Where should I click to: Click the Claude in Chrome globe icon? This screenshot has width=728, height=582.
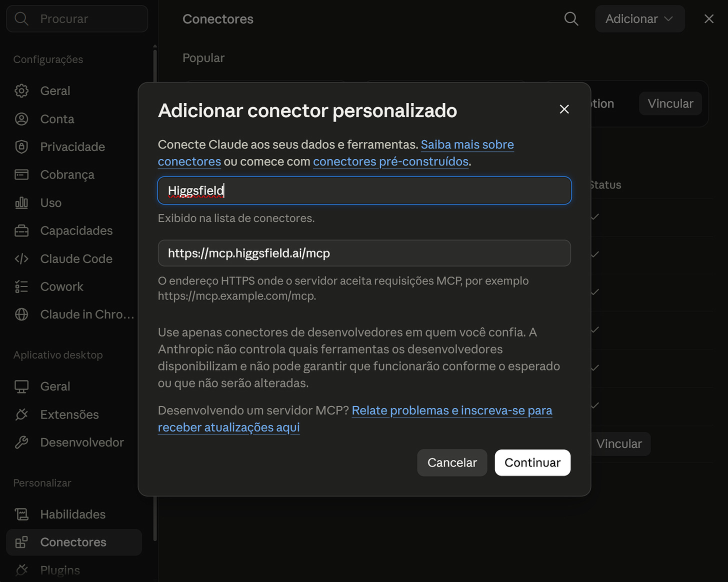pos(21,314)
